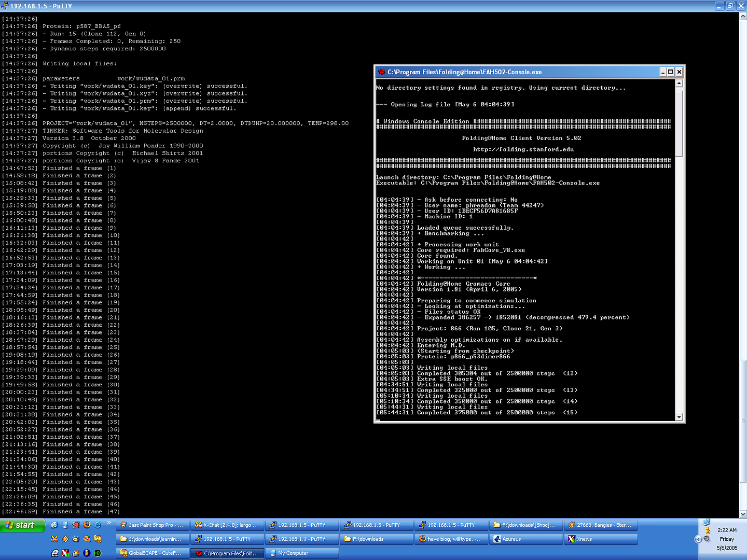This screenshot has height=560, width=747.
Task: Click active C:\Program Files\Fold taskbar button
Action: pyautogui.click(x=227, y=553)
